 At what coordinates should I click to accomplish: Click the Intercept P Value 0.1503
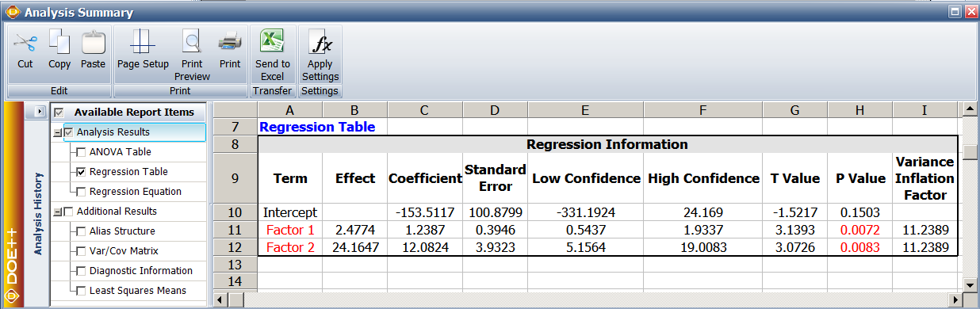(x=859, y=212)
